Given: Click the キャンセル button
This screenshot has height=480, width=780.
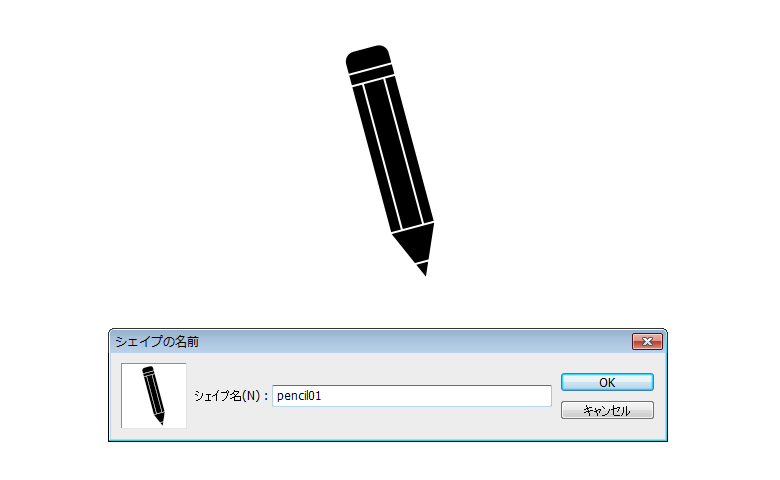Looking at the screenshot, I should click(607, 410).
